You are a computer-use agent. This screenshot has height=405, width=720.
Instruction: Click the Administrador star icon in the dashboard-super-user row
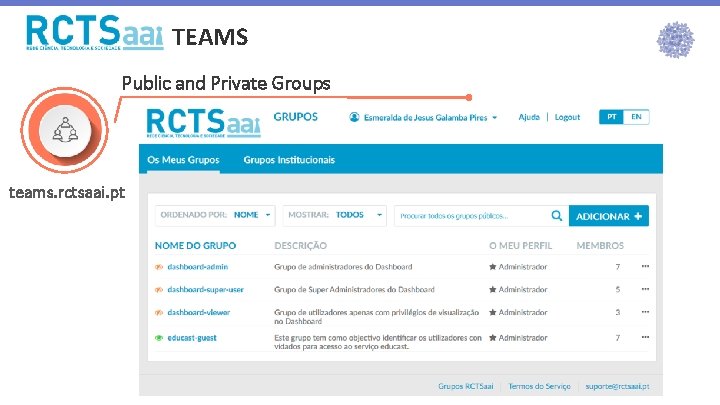click(x=493, y=290)
